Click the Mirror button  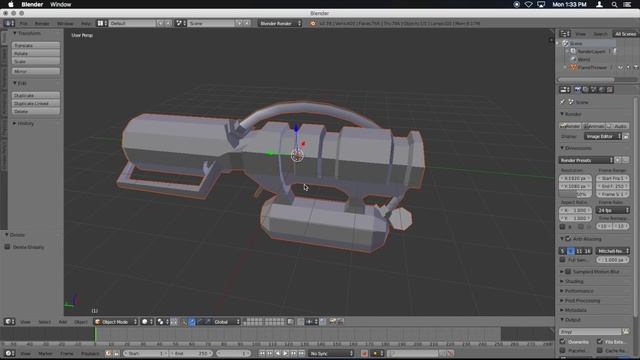(36, 71)
